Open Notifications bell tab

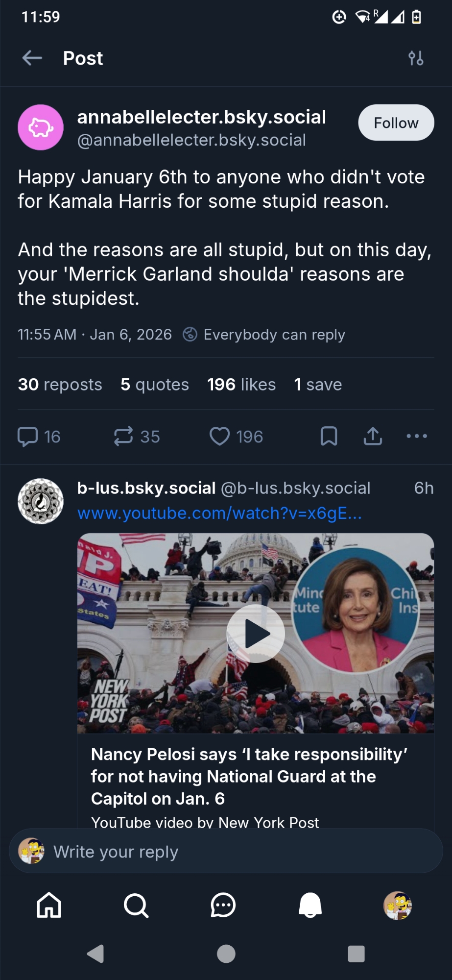pyautogui.click(x=310, y=905)
